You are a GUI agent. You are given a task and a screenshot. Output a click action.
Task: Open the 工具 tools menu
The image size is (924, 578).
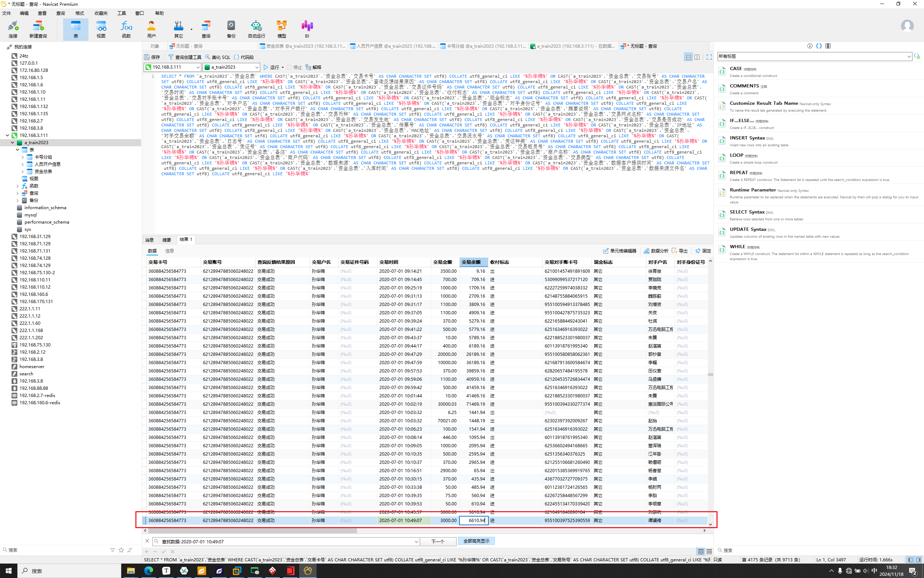click(121, 13)
